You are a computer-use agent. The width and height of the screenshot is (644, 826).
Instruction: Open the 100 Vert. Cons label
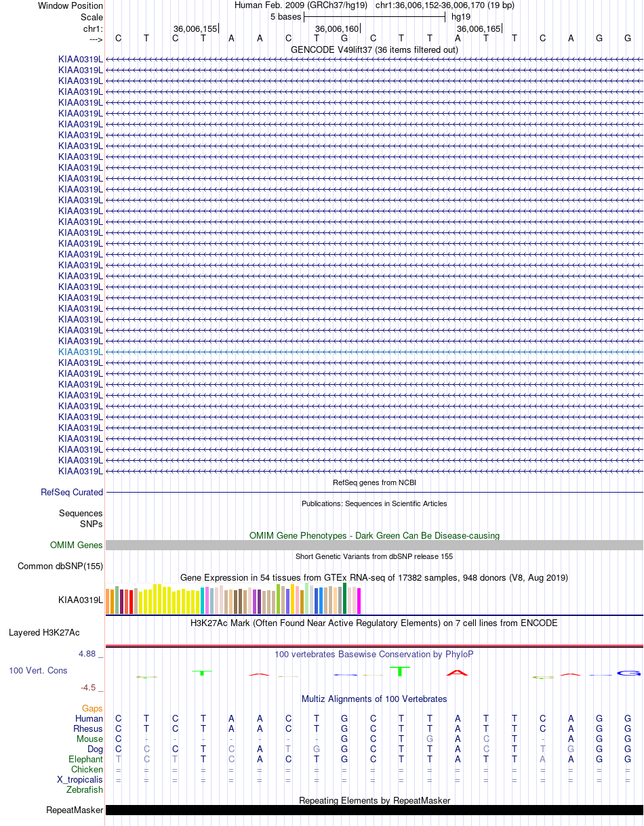tap(38, 670)
